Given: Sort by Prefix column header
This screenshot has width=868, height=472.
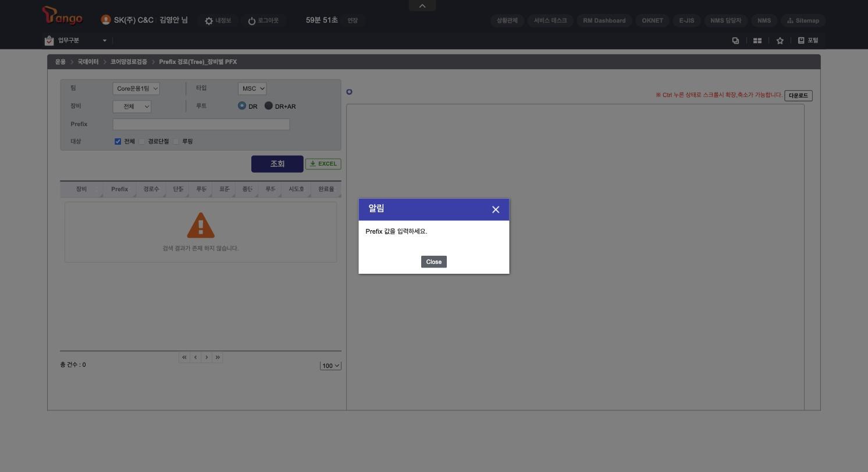Looking at the screenshot, I should point(119,189).
